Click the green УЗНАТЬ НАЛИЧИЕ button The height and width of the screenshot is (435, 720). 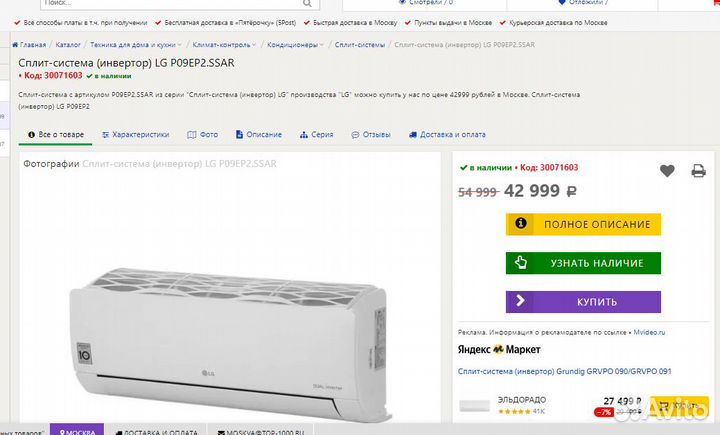[x=583, y=263]
